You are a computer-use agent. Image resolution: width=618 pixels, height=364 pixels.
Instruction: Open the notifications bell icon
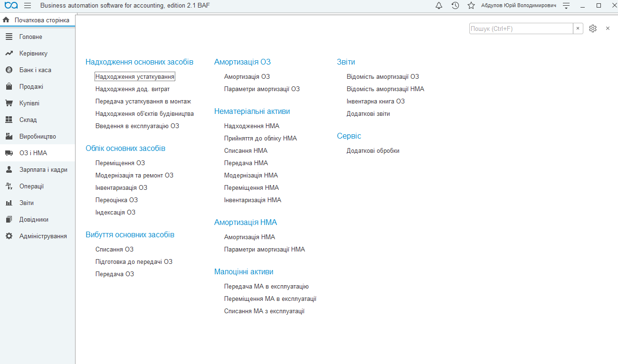[439, 6]
